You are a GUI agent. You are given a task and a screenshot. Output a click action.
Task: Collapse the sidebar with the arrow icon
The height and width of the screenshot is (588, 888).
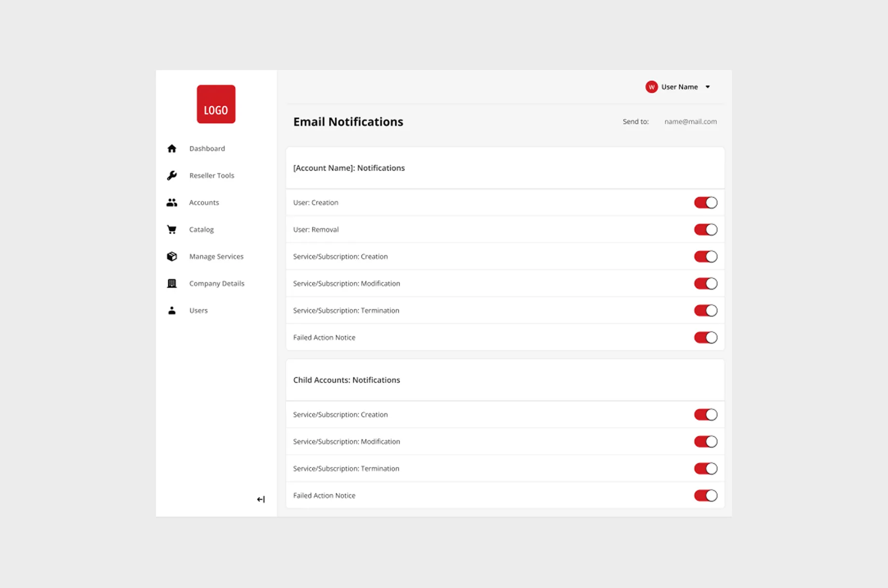(x=261, y=499)
